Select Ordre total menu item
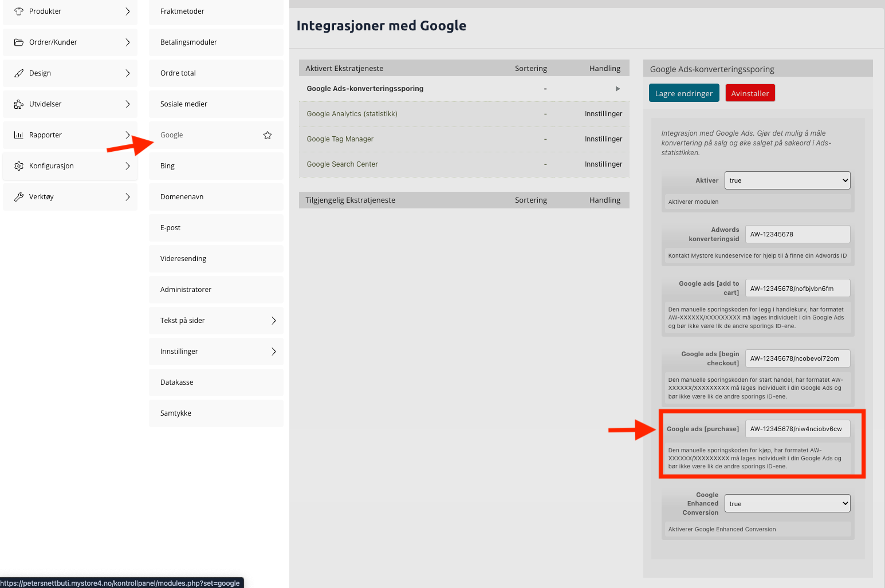The width and height of the screenshot is (885, 588). [x=216, y=73]
